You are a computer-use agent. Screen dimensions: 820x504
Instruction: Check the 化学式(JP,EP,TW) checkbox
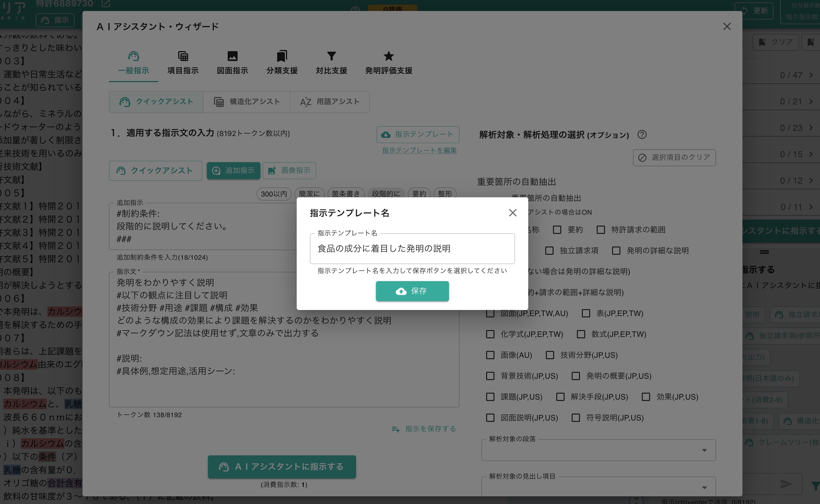tap(490, 334)
